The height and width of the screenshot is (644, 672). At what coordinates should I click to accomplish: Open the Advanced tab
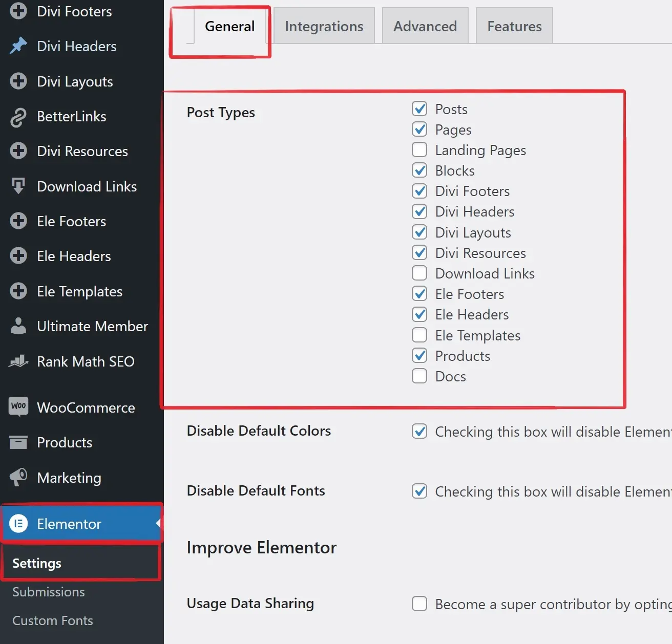click(x=425, y=26)
